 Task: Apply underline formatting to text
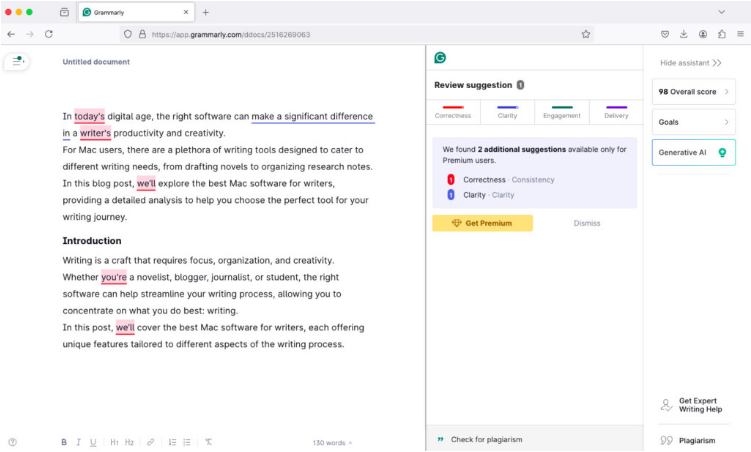(x=93, y=441)
